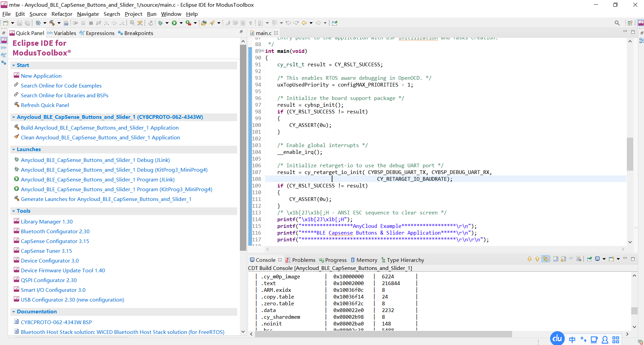
Task: Click the Quick Panel vertical scrollbar thumb
Action: point(243,147)
